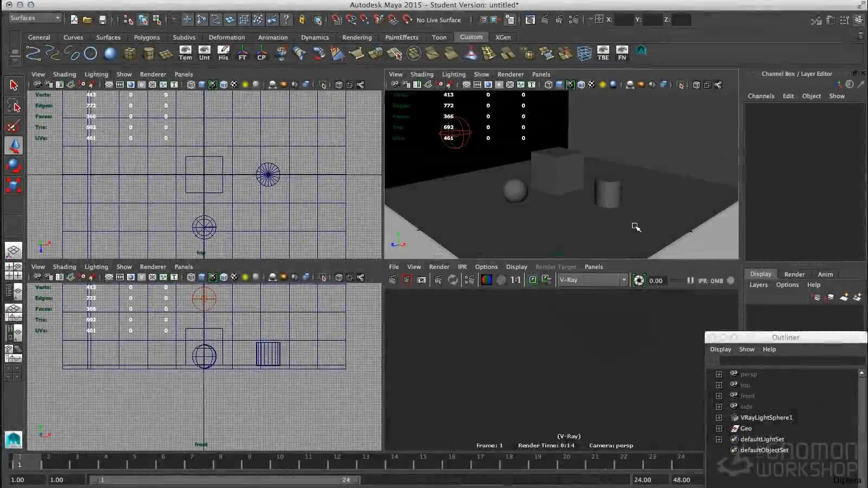
Task: Expand the VRayLightSphere1 node in Outliner
Action: [x=719, y=418]
